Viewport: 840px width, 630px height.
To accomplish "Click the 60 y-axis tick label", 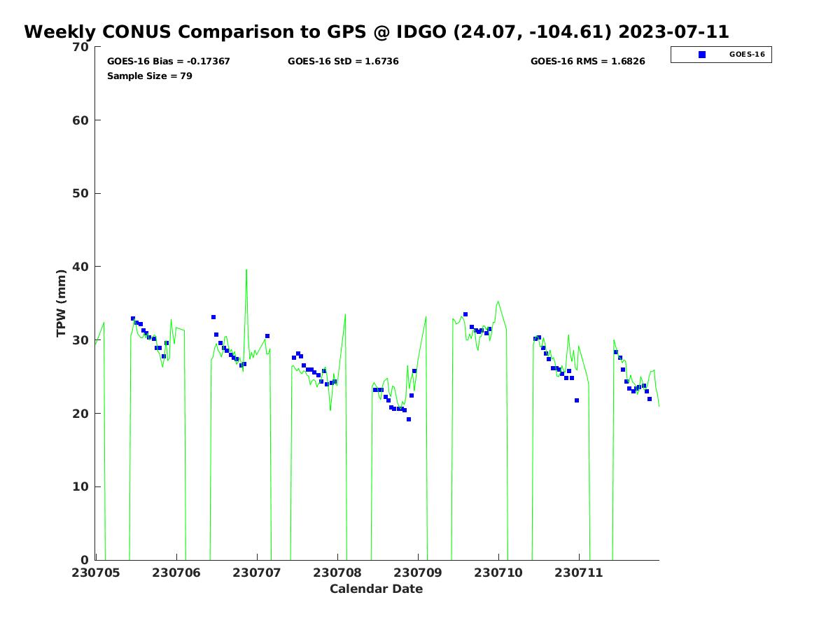I will 82,120.
